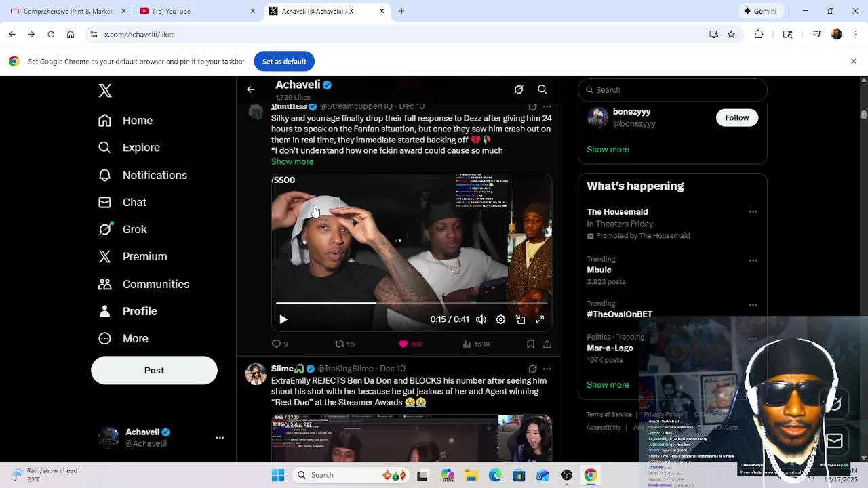Open the Gemini button in Chrome
The width and height of the screenshot is (868, 488).
(760, 11)
